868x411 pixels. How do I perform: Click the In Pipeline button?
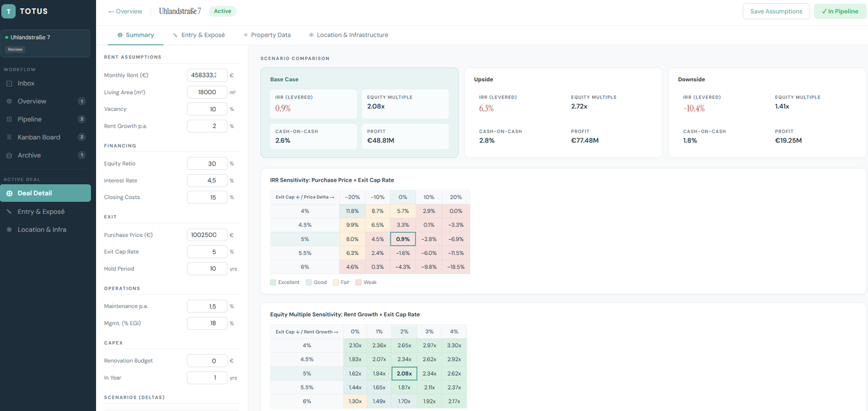coord(840,11)
